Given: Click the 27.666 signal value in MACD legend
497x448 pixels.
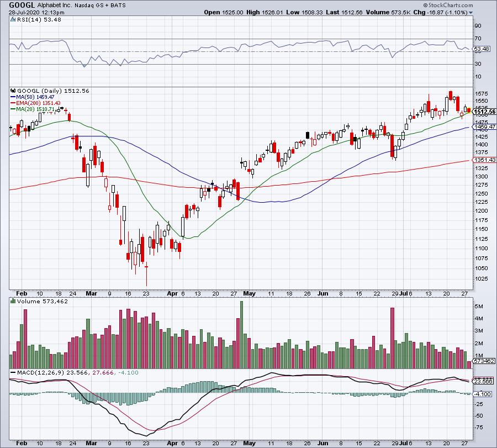Looking at the screenshot, I should pyautogui.click(x=103, y=372).
